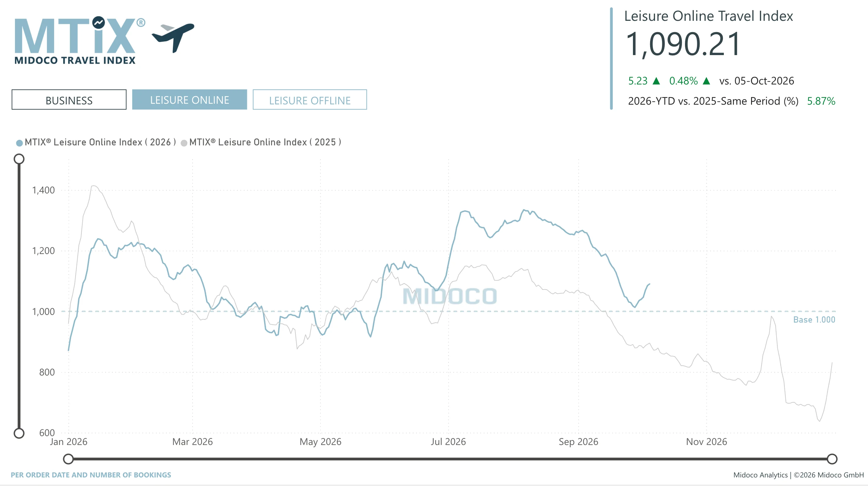This screenshot has height=486, width=868.
Task: Click the 1,000 y-axis label
Action: (43, 312)
